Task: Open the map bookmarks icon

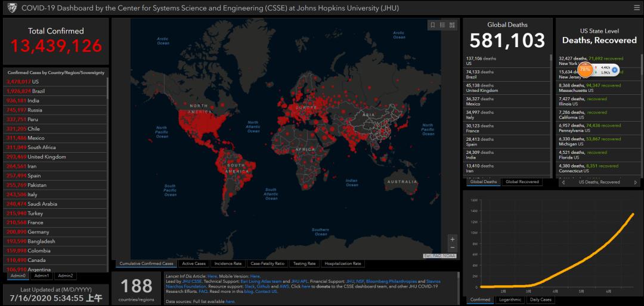Action: coord(432,25)
